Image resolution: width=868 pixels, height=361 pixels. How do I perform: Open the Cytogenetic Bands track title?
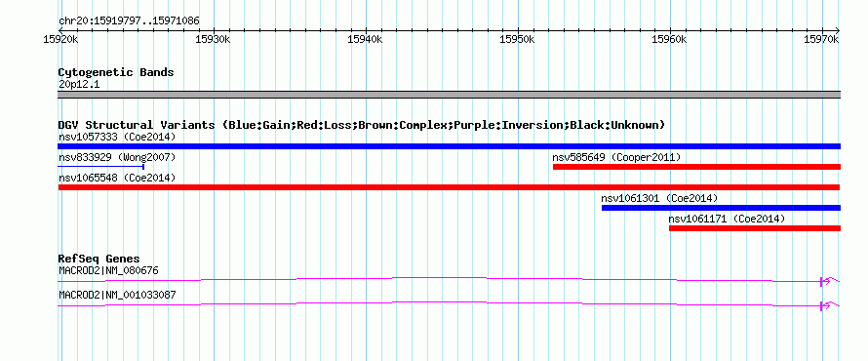click(116, 72)
